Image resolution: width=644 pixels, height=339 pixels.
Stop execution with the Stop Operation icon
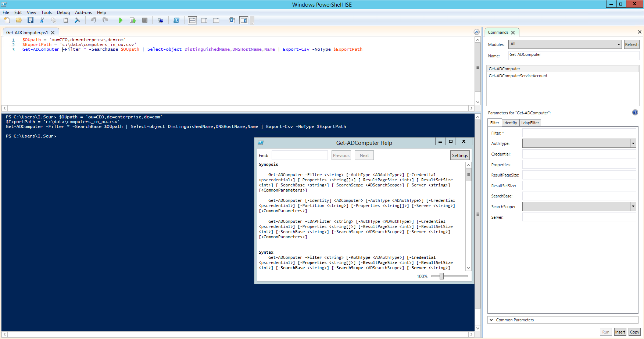(x=144, y=20)
